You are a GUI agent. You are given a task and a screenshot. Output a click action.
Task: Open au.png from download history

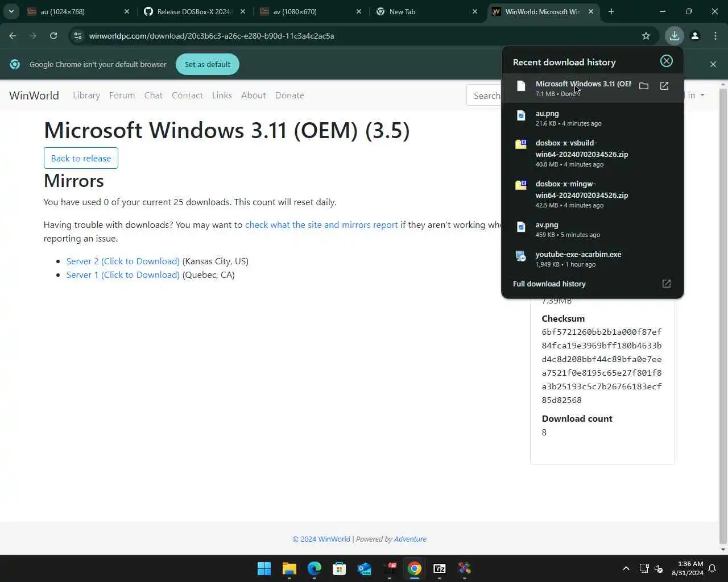592,118
